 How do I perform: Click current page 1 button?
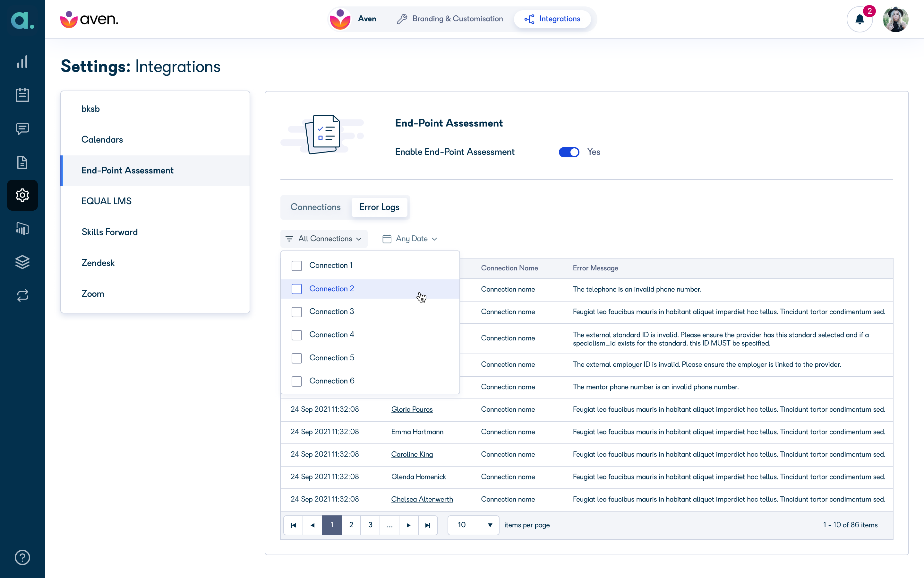point(331,525)
